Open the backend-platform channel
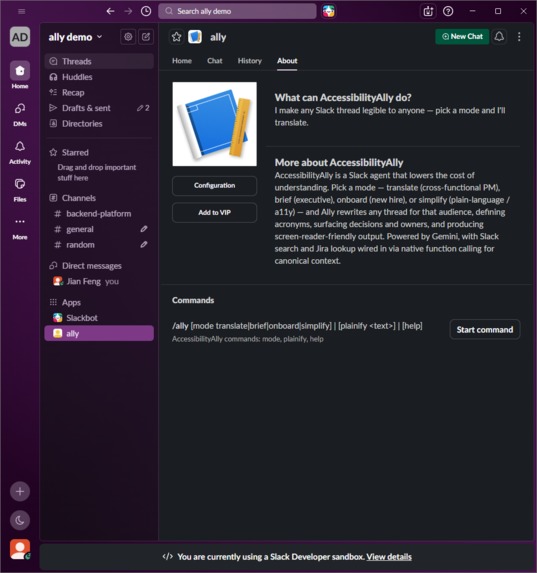The height and width of the screenshot is (573, 537). tap(99, 213)
